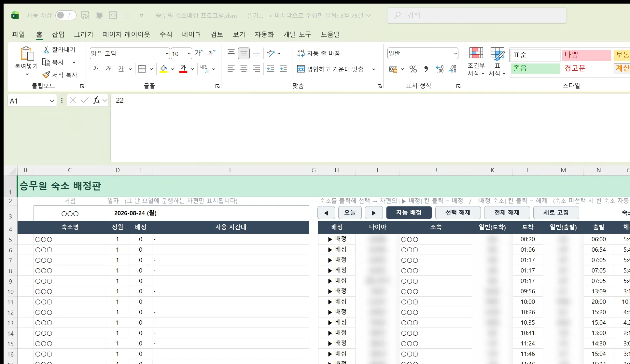Image resolution: width=630 pixels, height=364 pixels.
Task: Apply the fill color bucket icon
Action: tap(163, 69)
